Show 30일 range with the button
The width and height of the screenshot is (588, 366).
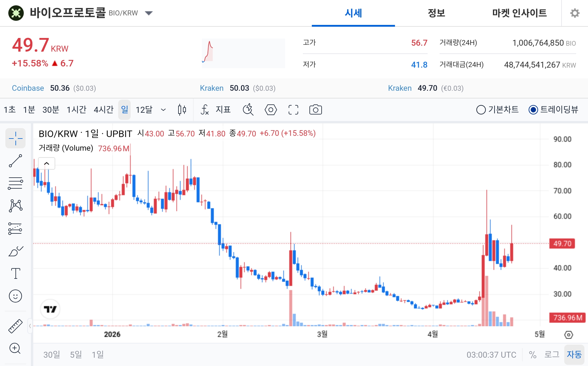click(x=51, y=354)
